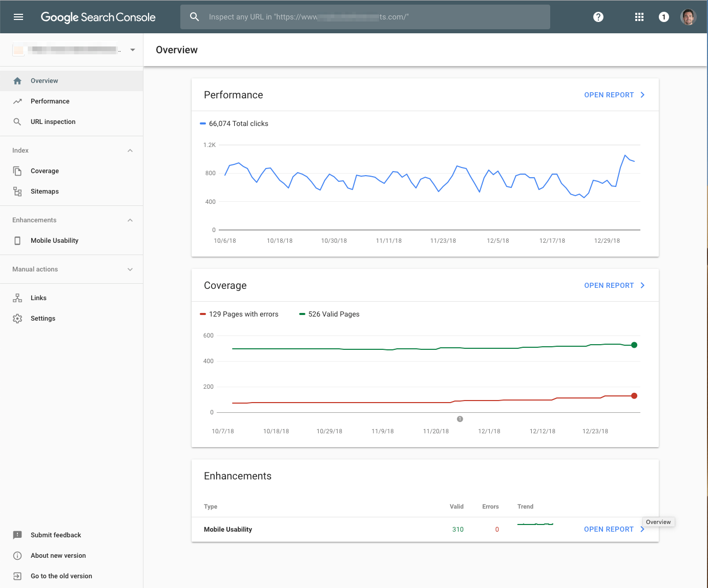Screen dimensions: 708x588
Task: Click the Settings gear icon
Action: coord(17,319)
